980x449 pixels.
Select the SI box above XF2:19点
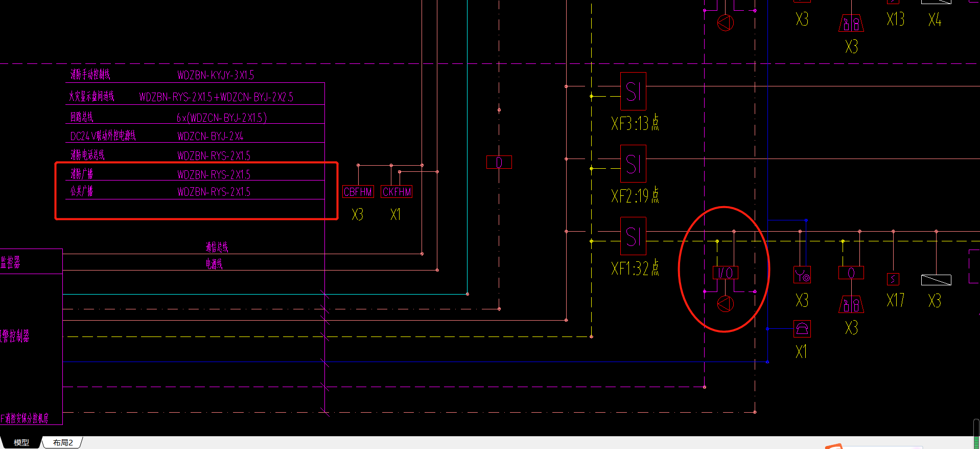click(633, 164)
